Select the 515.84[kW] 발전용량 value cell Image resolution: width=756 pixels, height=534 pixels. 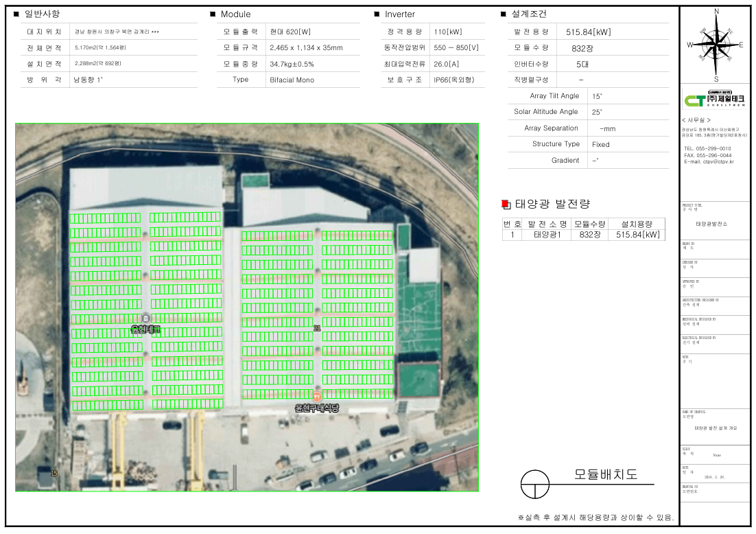click(x=588, y=32)
